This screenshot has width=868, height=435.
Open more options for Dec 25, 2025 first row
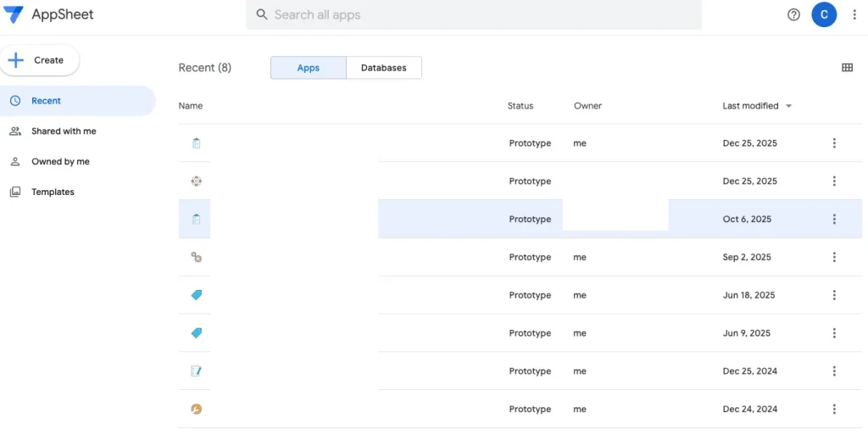pyautogui.click(x=834, y=143)
